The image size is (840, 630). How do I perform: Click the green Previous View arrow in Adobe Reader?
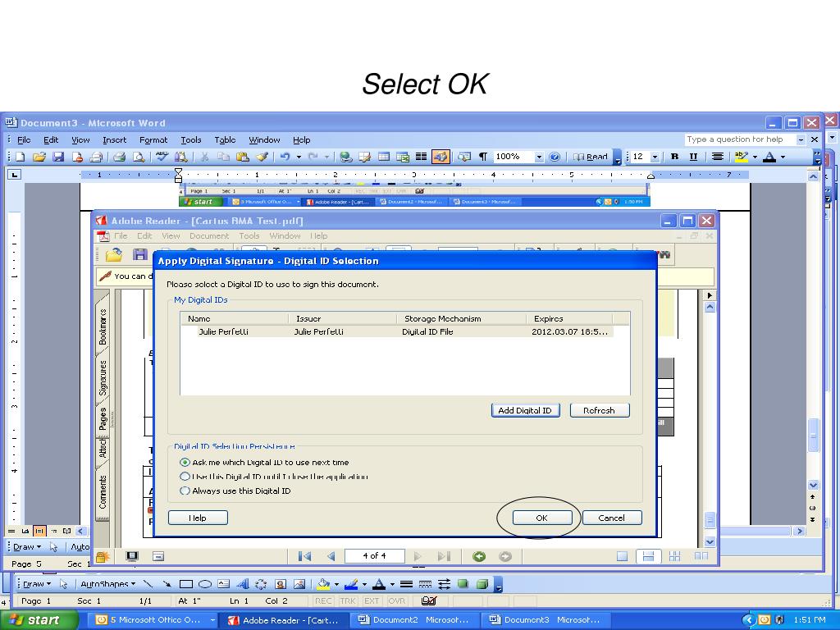[479, 556]
